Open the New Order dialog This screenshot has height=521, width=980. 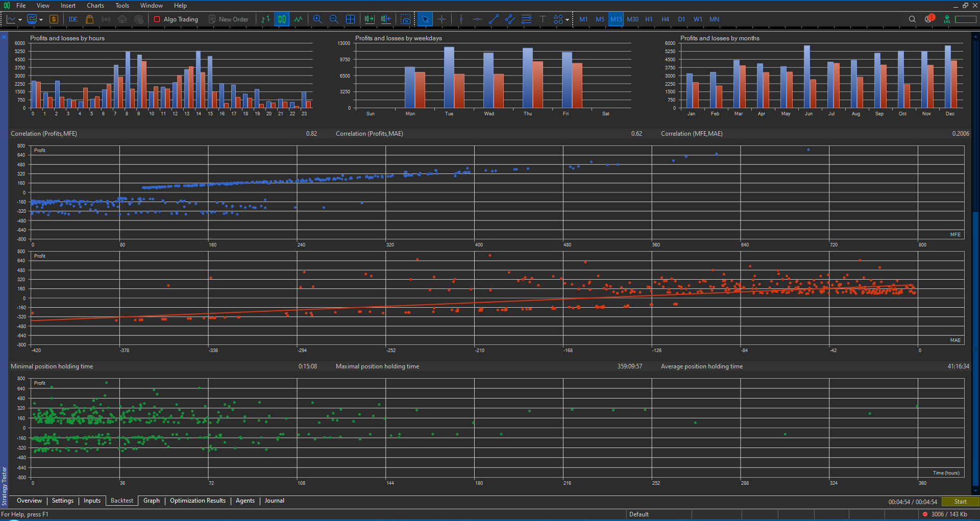coord(229,19)
